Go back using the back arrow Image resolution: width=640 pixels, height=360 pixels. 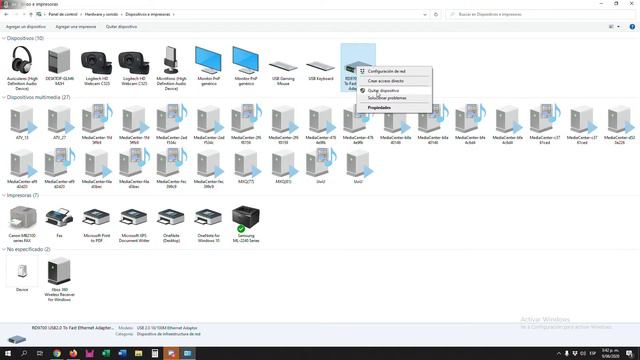pyautogui.click(x=6, y=14)
